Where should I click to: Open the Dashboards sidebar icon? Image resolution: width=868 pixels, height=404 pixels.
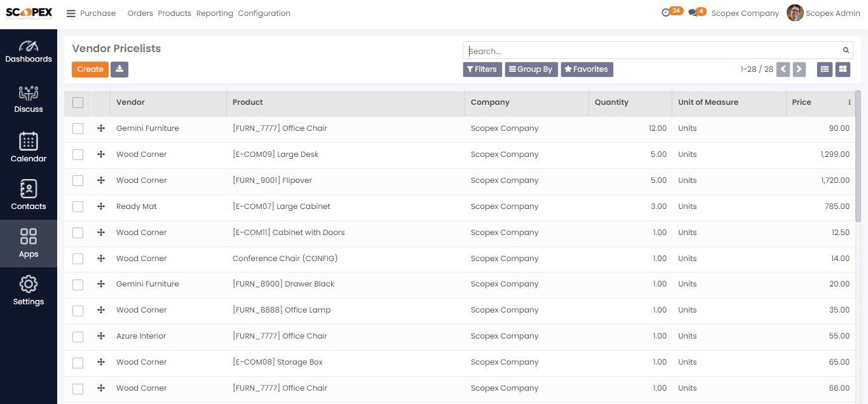tap(29, 46)
